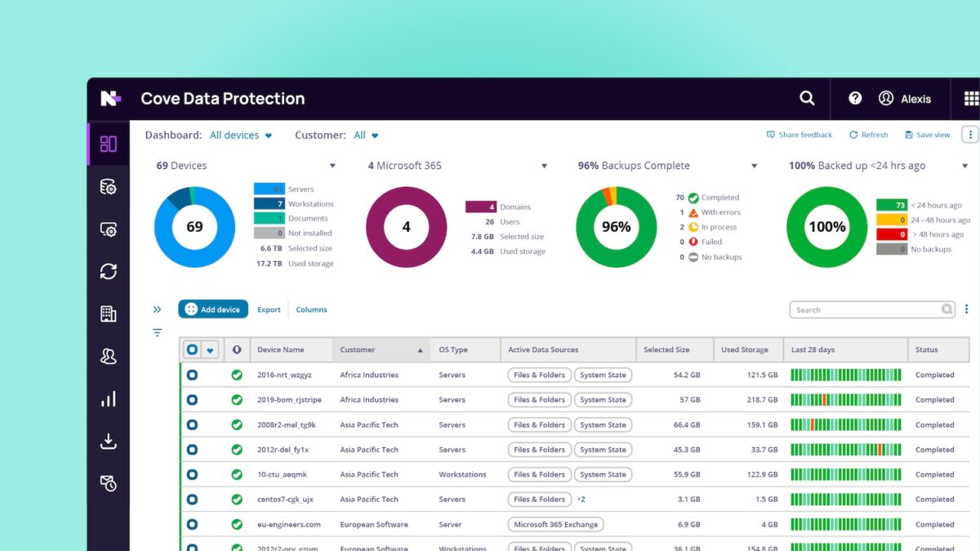Click the green <24 hours ago legend swatch
The height and width of the screenshot is (551, 980).
pyautogui.click(x=892, y=206)
